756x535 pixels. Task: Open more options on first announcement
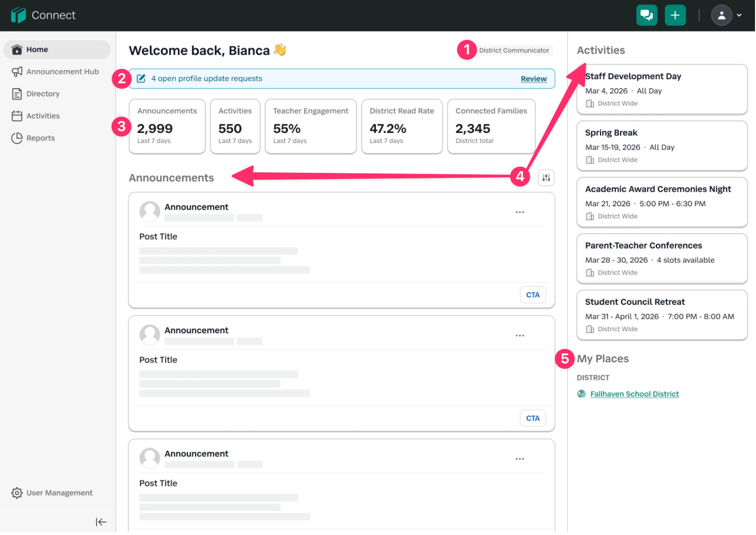pos(520,213)
